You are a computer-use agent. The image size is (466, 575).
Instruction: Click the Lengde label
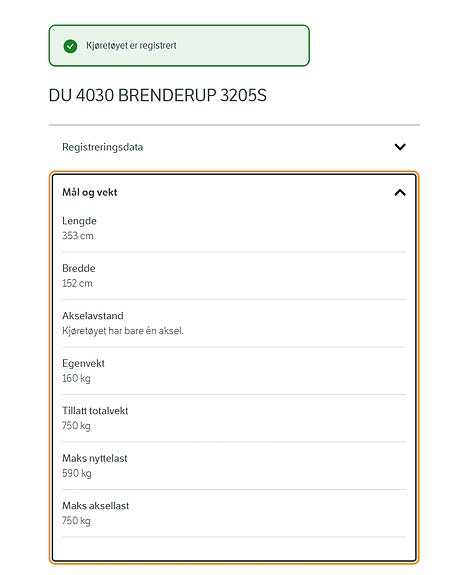click(x=79, y=221)
